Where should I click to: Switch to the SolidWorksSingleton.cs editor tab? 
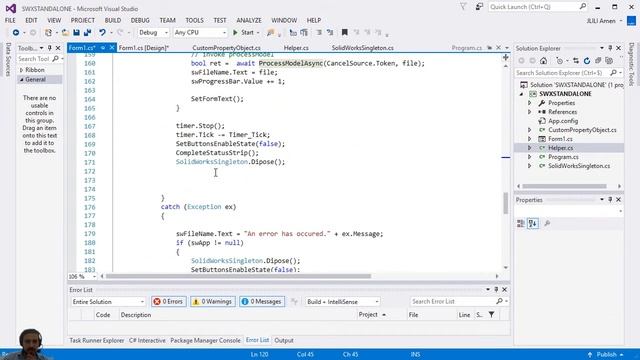[362, 48]
